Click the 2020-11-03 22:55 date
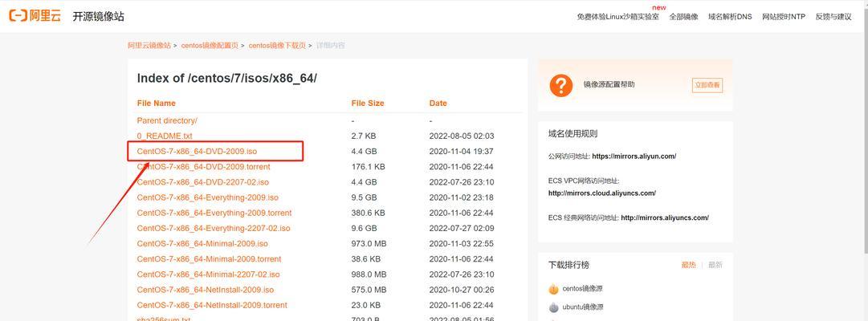Viewport: 868px width, 321px height. [x=462, y=243]
